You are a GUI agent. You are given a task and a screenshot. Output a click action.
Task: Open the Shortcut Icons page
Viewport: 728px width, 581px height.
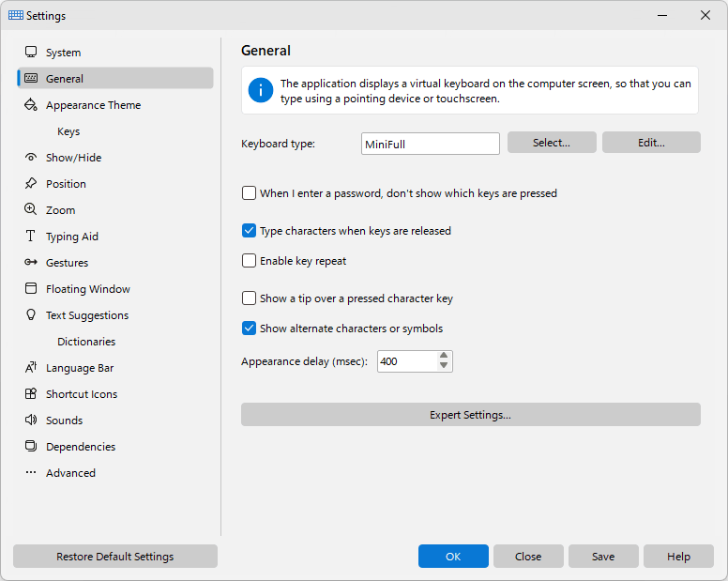(x=115, y=393)
